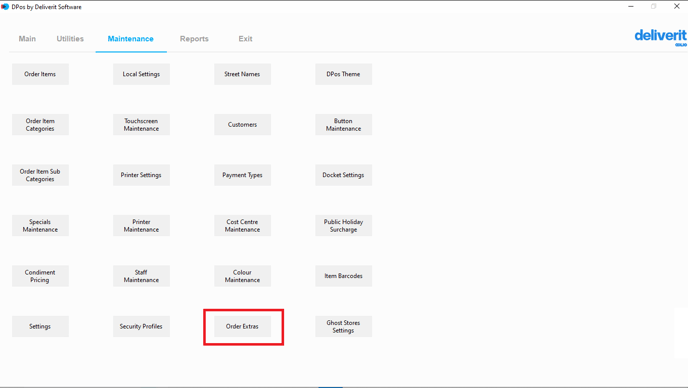
Task: Open Order Items maintenance
Action: [x=40, y=74]
